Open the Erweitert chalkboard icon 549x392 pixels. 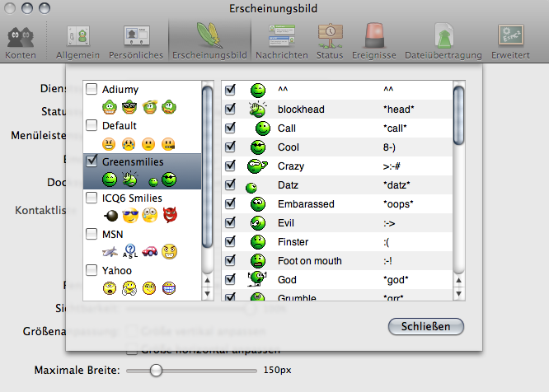click(511, 35)
